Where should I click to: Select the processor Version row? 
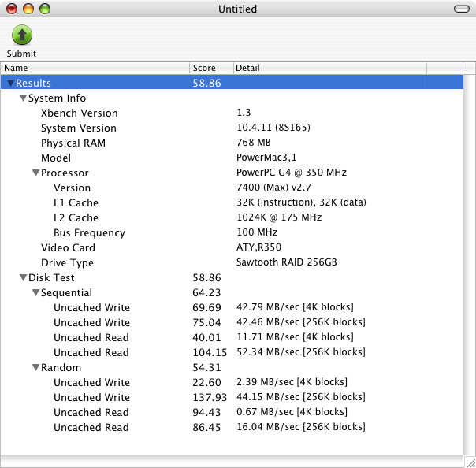232,188
